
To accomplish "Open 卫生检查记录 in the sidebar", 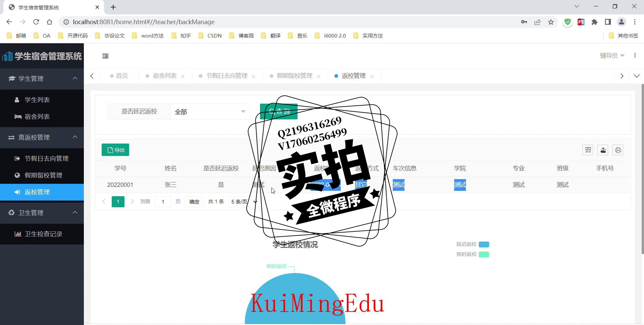I will click(x=42, y=234).
